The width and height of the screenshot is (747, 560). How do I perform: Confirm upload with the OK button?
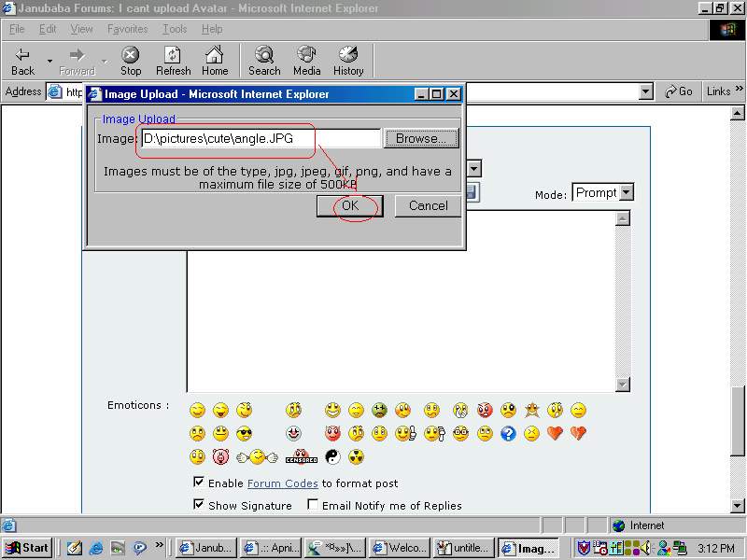click(349, 205)
